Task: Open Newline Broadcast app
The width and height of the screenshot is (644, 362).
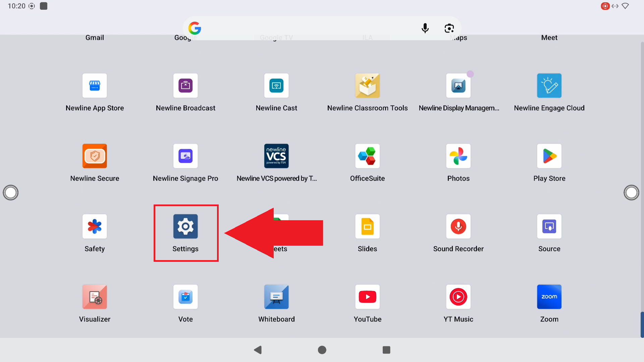Action: pos(185,86)
